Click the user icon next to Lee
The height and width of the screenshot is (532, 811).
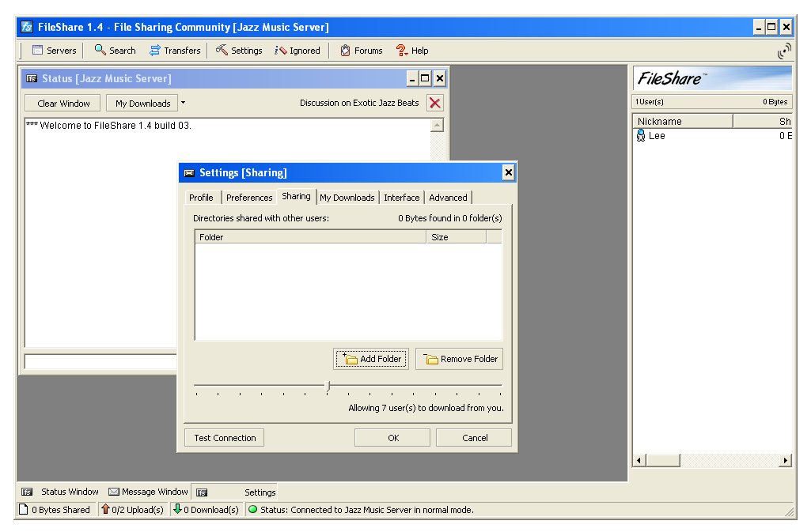[x=641, y=136]
